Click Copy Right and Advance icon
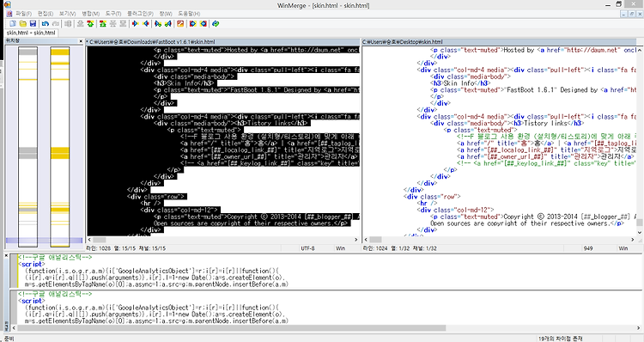The image size is (644, 342). [x=158, y=24]
